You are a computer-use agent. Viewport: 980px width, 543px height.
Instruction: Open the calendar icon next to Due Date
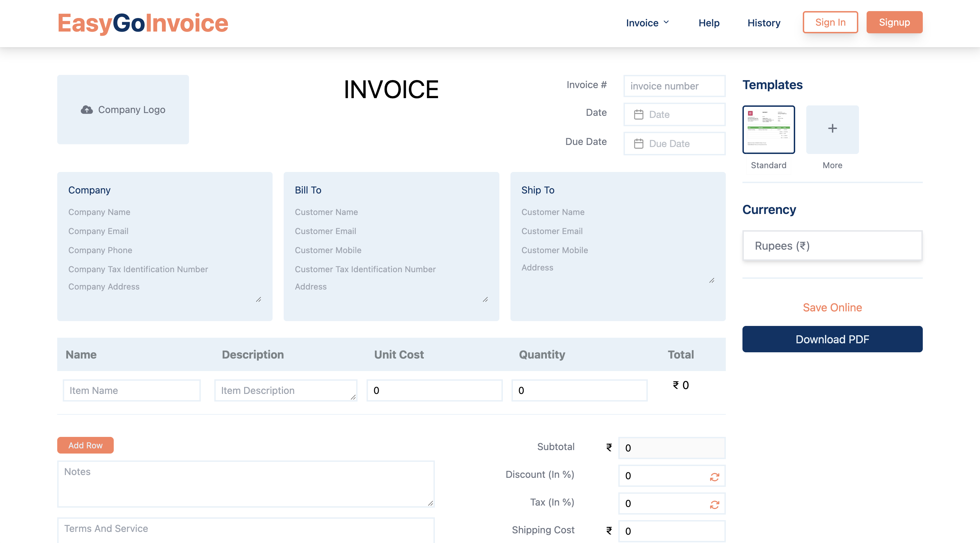(639, 144)
